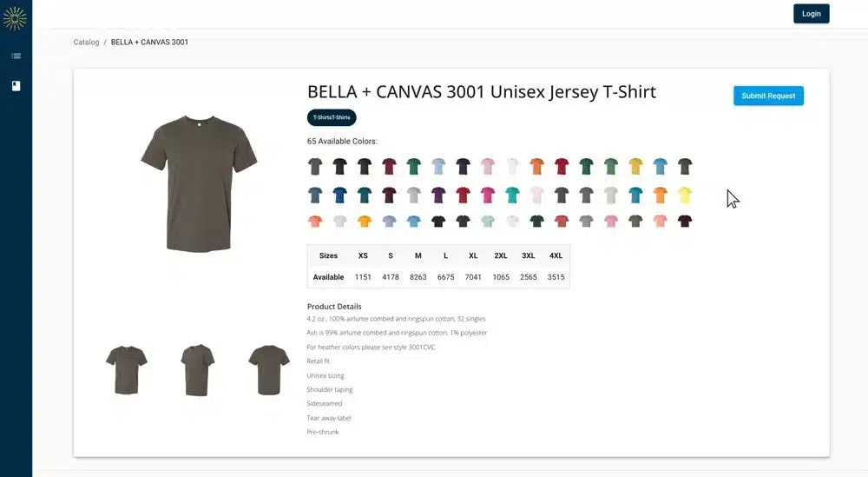Select the yellow t-shirt color swatch in second row
The height and width of the screenshot is (477, 868).
point(685,195)
